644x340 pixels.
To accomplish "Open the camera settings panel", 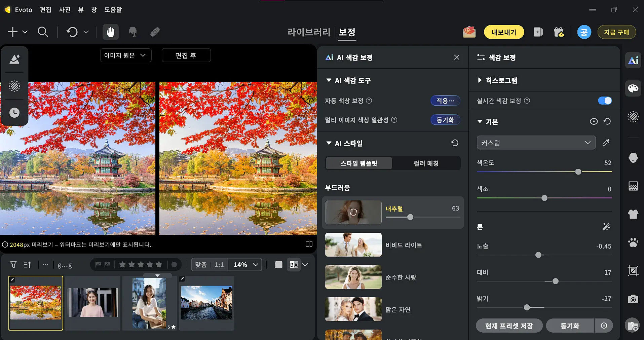I will (x=633, y=299).
